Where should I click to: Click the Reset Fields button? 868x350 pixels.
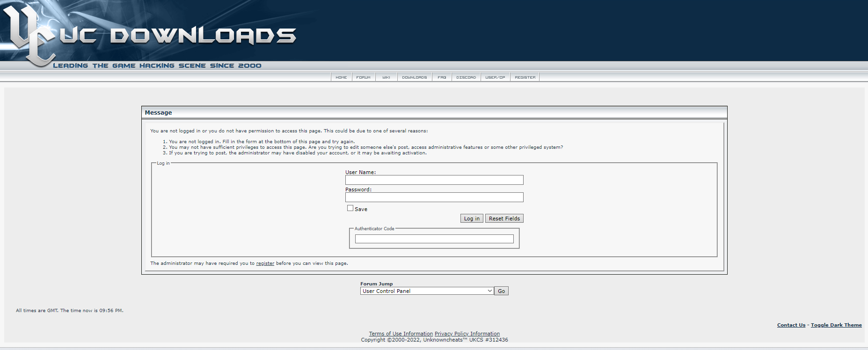pyautogui.click(x=504, y=219)
